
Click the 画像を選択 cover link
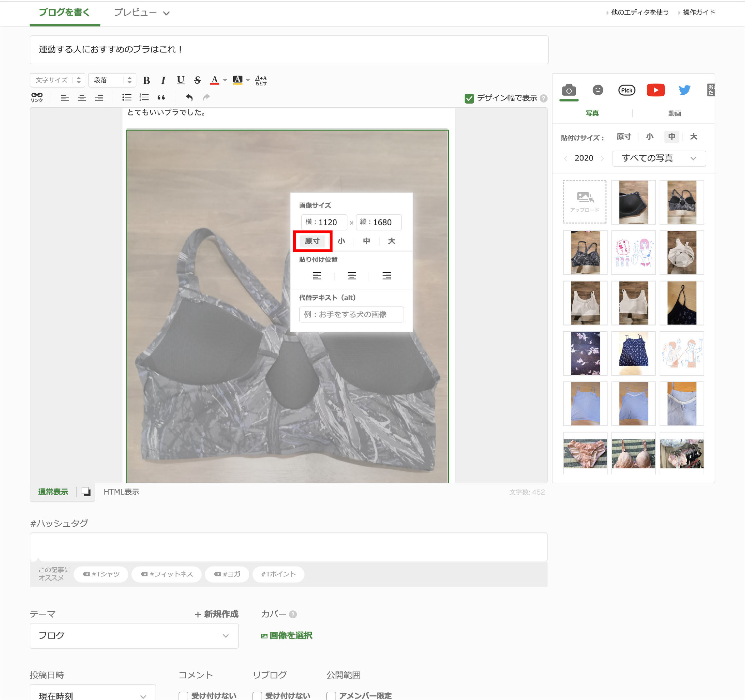pyautogui.click(x=287, y=636)
